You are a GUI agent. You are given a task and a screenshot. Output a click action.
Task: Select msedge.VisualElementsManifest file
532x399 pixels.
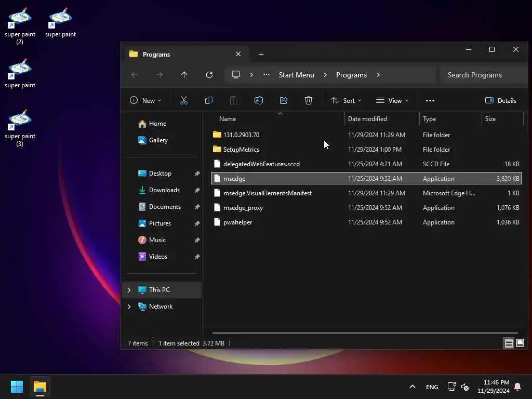(366, 193)
